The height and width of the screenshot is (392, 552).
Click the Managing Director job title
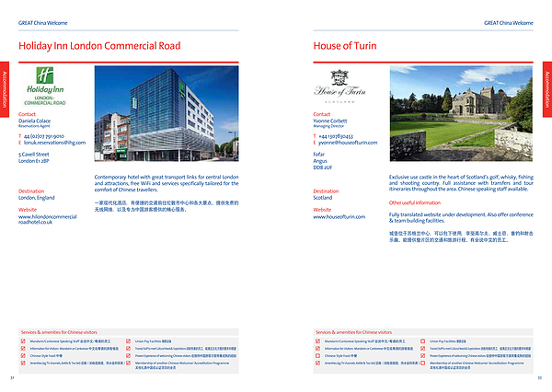tap(328, 126)
